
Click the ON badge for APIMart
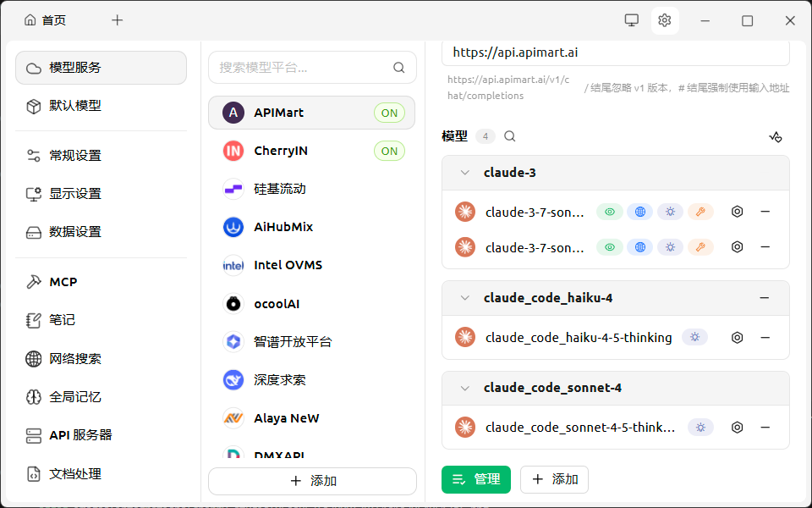[x=389, y=113]
